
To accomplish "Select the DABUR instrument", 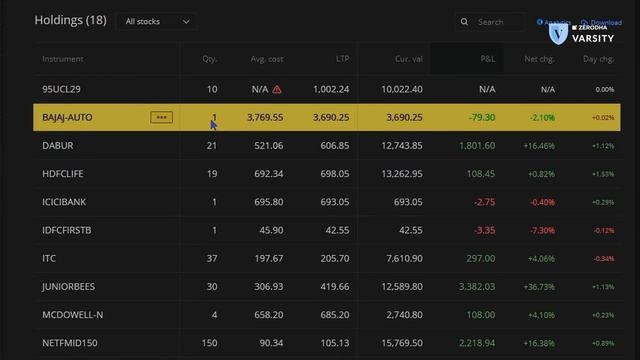I will tap(58, 146).
